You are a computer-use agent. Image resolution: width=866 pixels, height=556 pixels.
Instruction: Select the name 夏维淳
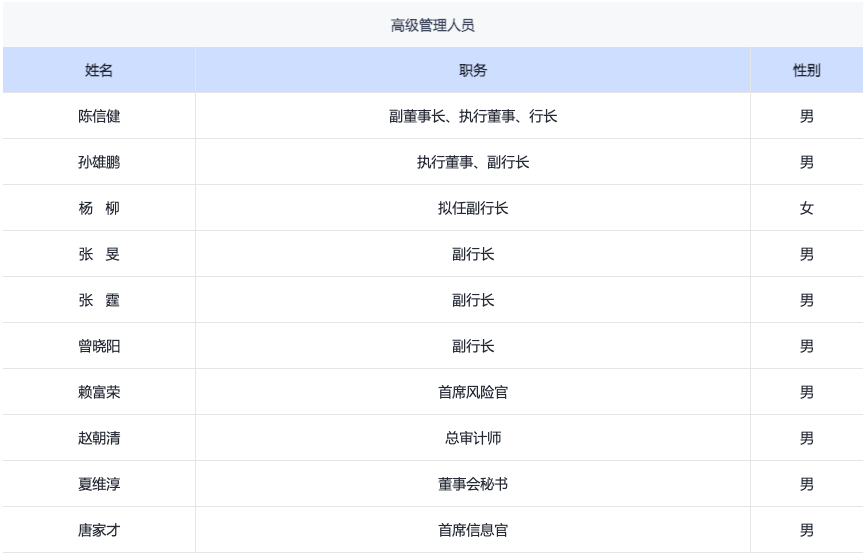[99, 484]
